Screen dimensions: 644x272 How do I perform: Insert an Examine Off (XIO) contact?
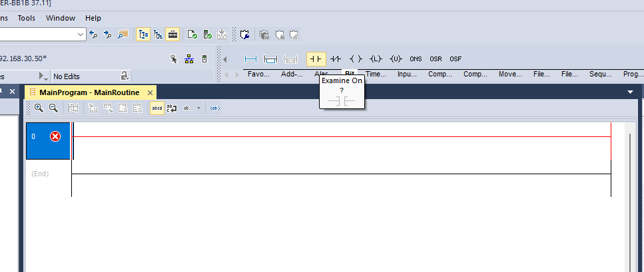[336, 59]
